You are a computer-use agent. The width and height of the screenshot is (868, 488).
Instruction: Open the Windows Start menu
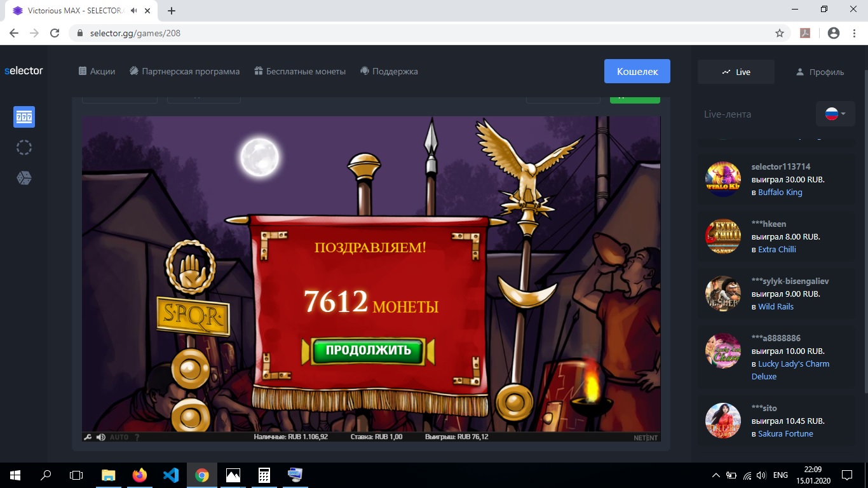pos(15,475)
